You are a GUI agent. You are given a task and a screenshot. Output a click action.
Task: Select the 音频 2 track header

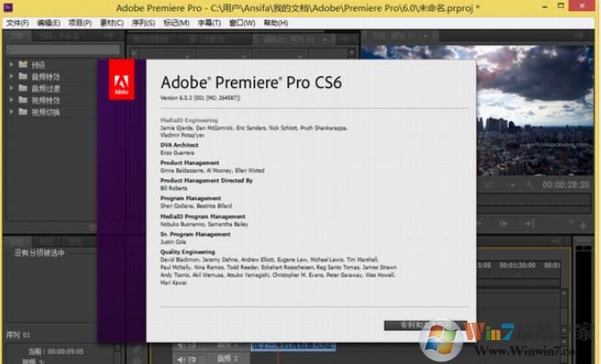click(x=212, y=358)
